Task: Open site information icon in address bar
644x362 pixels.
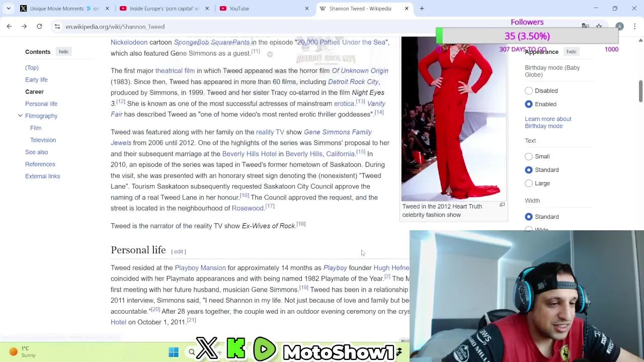Action: tap(57, 26)
